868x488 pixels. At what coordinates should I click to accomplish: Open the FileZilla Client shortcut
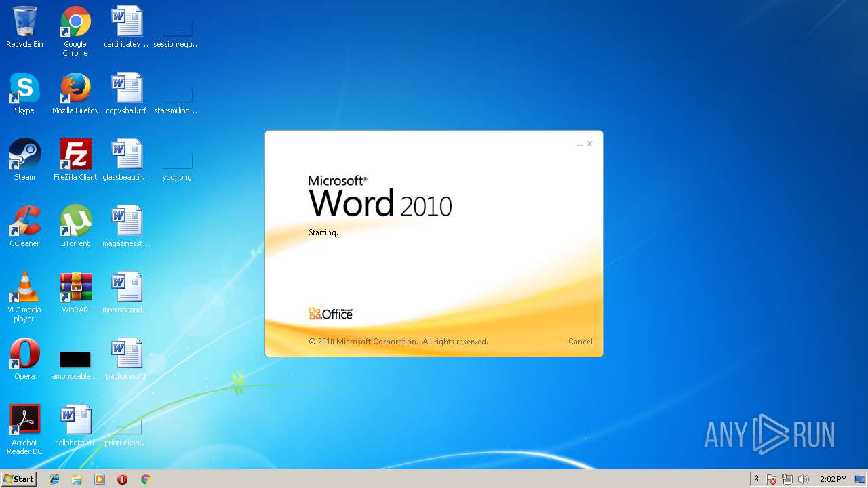[75, 160]
